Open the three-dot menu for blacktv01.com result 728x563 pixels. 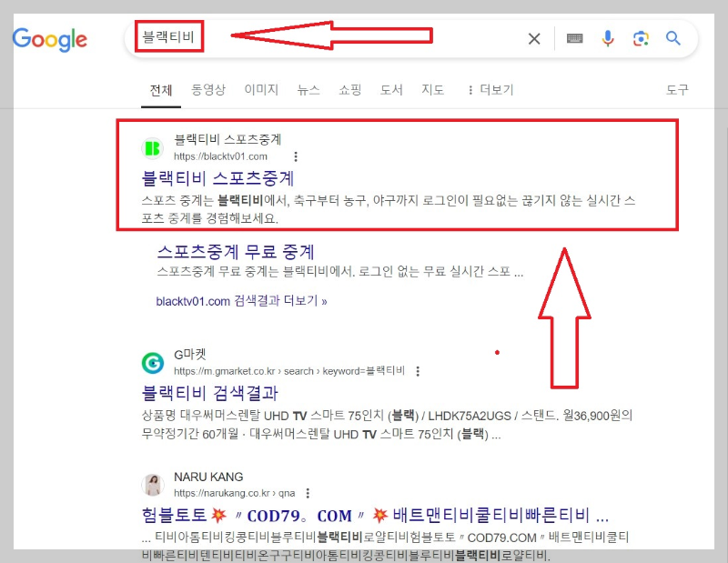(x=297, y=156)
